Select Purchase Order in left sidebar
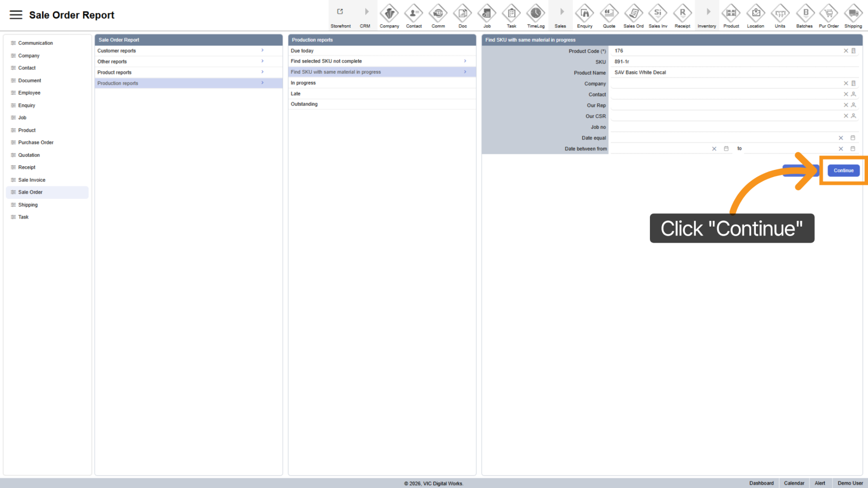 (47, 143)
